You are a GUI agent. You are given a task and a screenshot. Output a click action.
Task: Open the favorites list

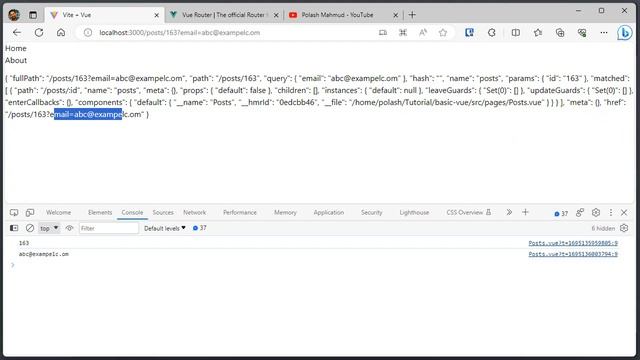[x=538, y=33]
